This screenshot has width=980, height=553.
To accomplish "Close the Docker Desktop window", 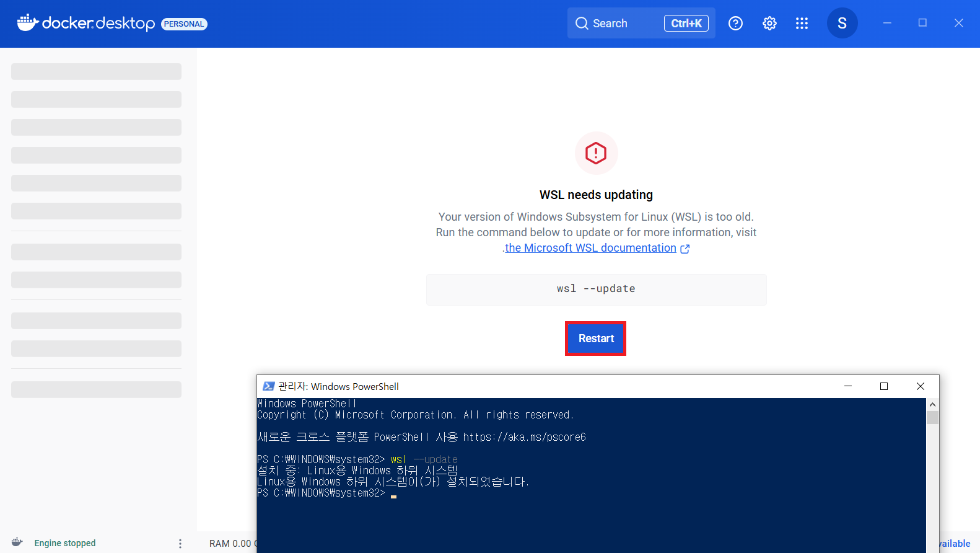I will click(958, 23).
